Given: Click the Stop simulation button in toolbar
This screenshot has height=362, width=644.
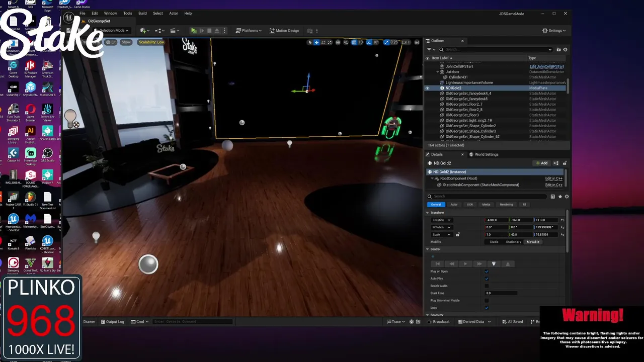Looking at the screenshot, I should tap(209, 31).
